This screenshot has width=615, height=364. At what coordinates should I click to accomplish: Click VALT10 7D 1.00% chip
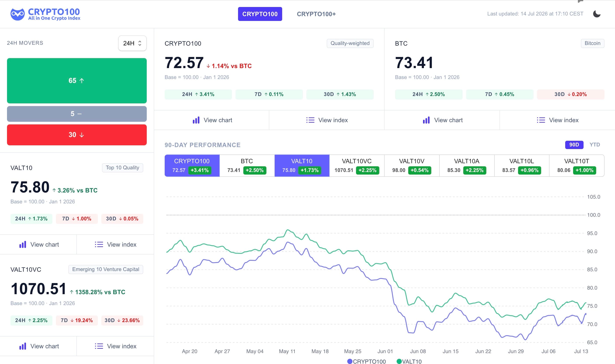77,218
